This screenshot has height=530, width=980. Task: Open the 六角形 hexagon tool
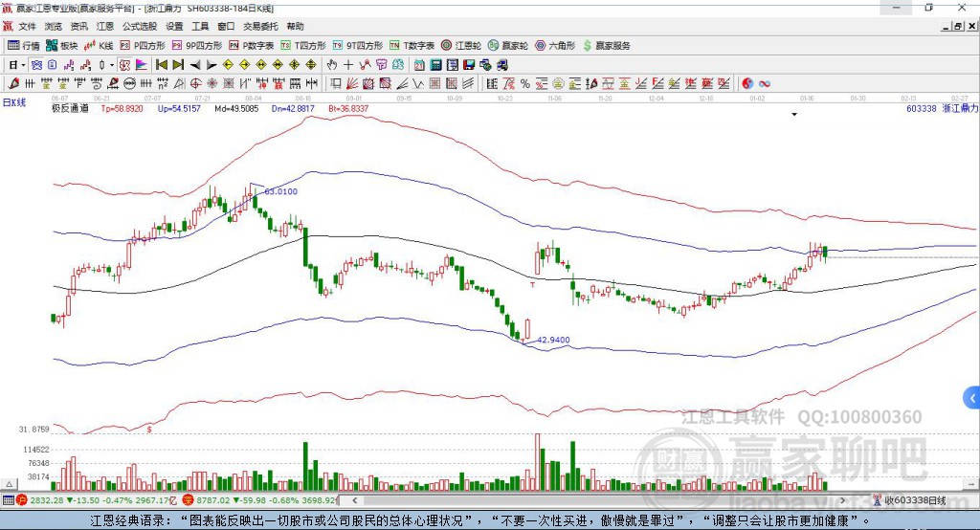[x=555, y=46]
